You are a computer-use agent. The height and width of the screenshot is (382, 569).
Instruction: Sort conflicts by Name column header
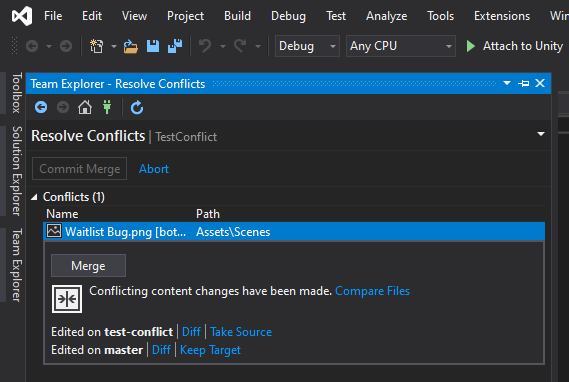click(x=62, y=214)
